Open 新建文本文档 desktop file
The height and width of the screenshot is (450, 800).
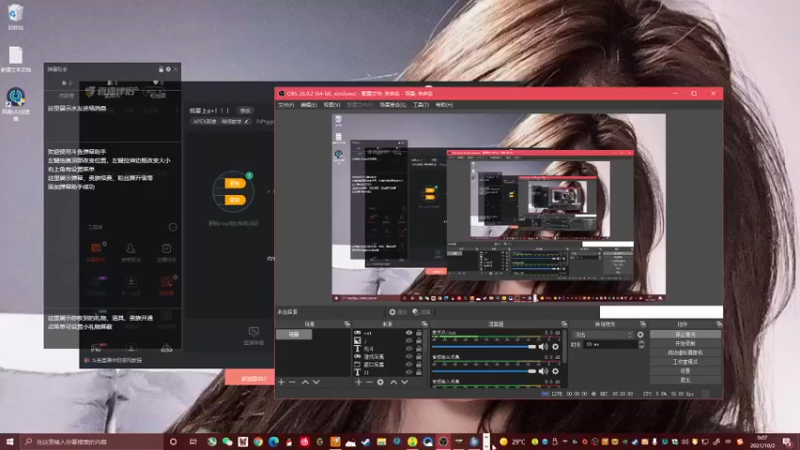click(x=16, y=59)
